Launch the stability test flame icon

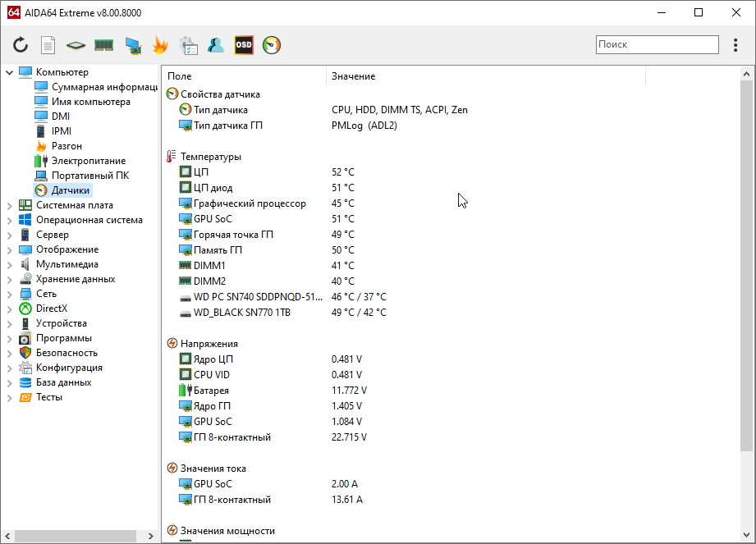pyautogui.click(x=161, y=45)
